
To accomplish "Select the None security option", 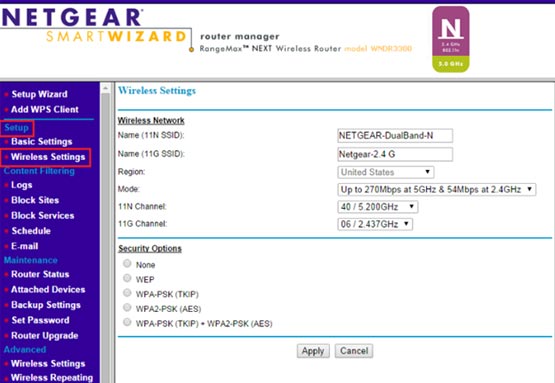I will 127,264.
